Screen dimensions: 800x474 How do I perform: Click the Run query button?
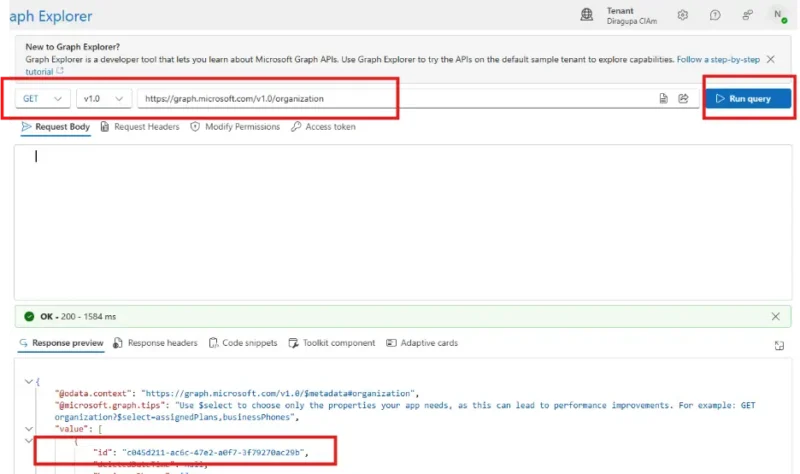pyautogui.click(x=748, y=98)
